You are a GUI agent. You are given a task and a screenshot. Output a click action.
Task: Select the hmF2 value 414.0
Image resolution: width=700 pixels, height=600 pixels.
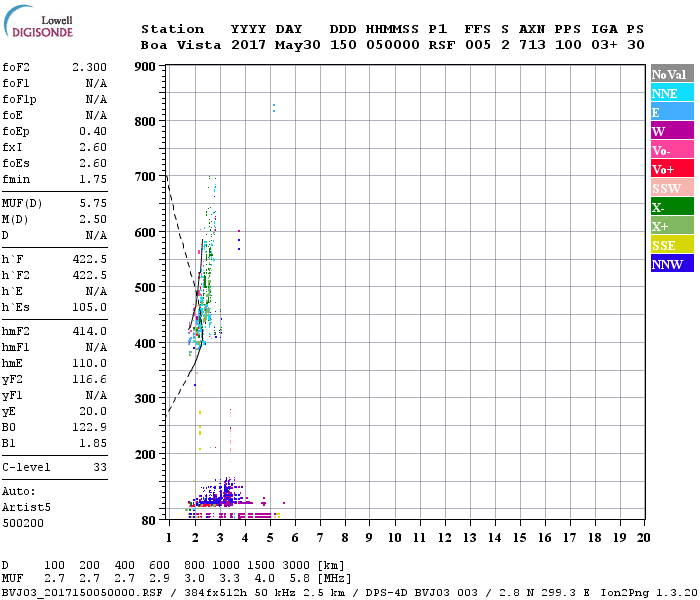pos(89,331)
